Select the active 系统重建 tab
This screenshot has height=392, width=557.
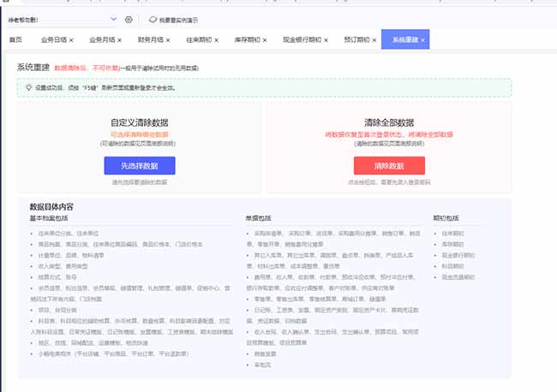(405, 39)
